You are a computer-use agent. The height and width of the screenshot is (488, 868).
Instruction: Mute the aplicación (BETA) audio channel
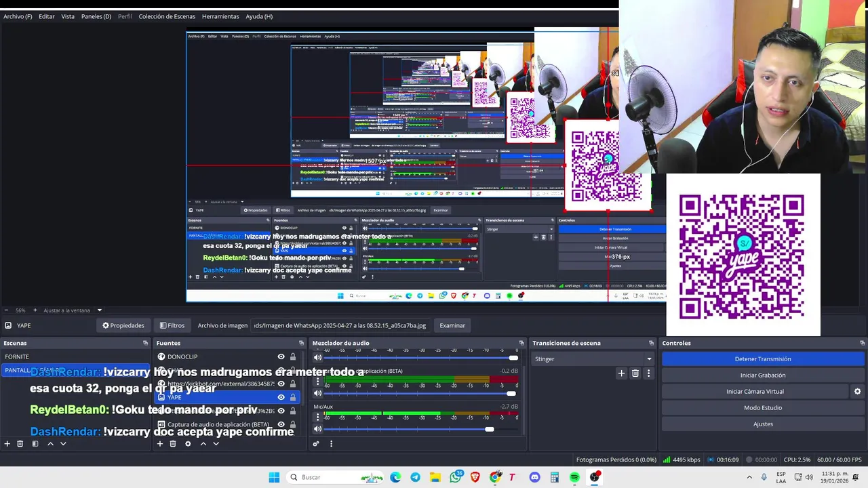(317, 393)
